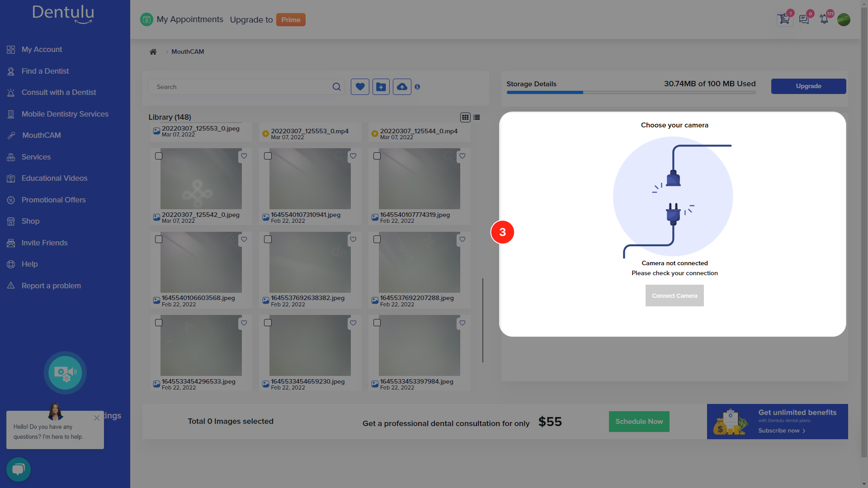The image size is (868, 488).
Task: Click the storage usage progress bar
Action: [631, 92]
